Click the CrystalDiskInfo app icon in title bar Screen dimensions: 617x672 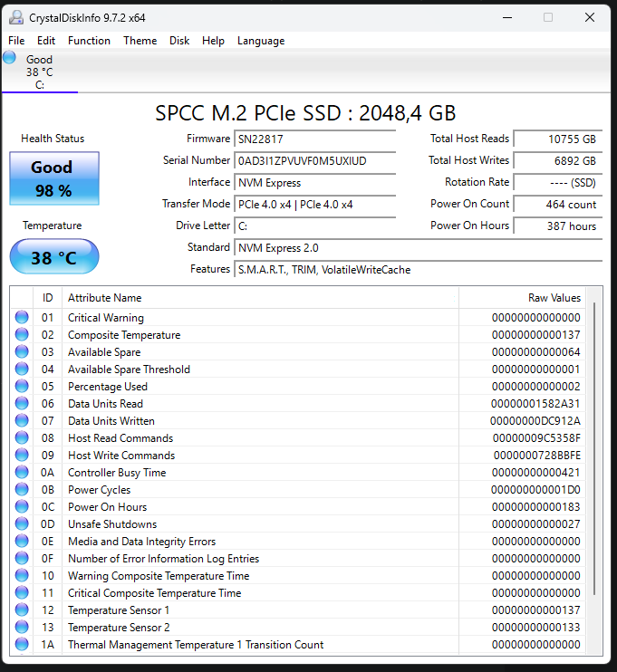coord(16,17)
